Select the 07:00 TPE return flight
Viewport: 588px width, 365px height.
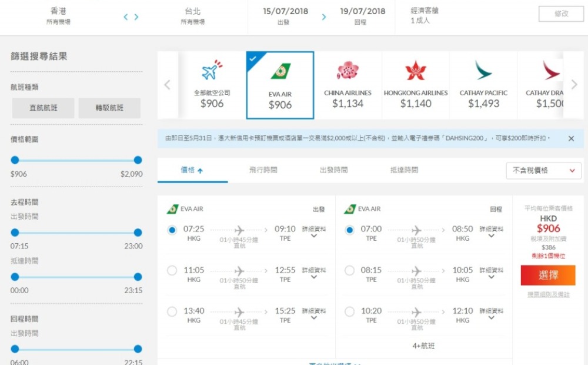(349, 230)
